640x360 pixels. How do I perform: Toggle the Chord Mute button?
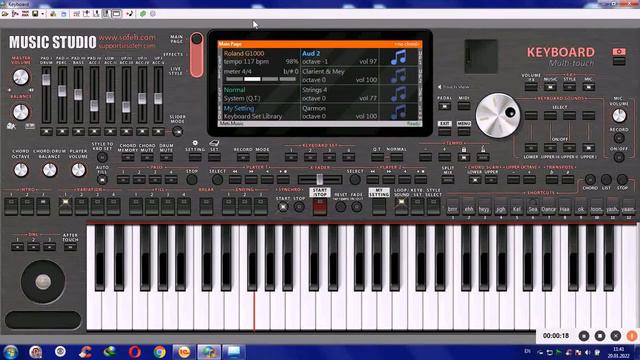click(x=147, y=158)
